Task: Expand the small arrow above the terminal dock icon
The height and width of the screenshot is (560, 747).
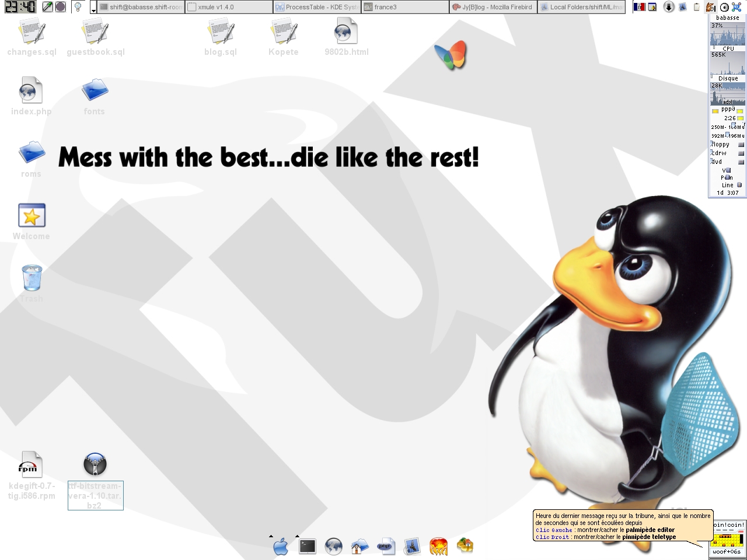Action: [x=297, y=536]
